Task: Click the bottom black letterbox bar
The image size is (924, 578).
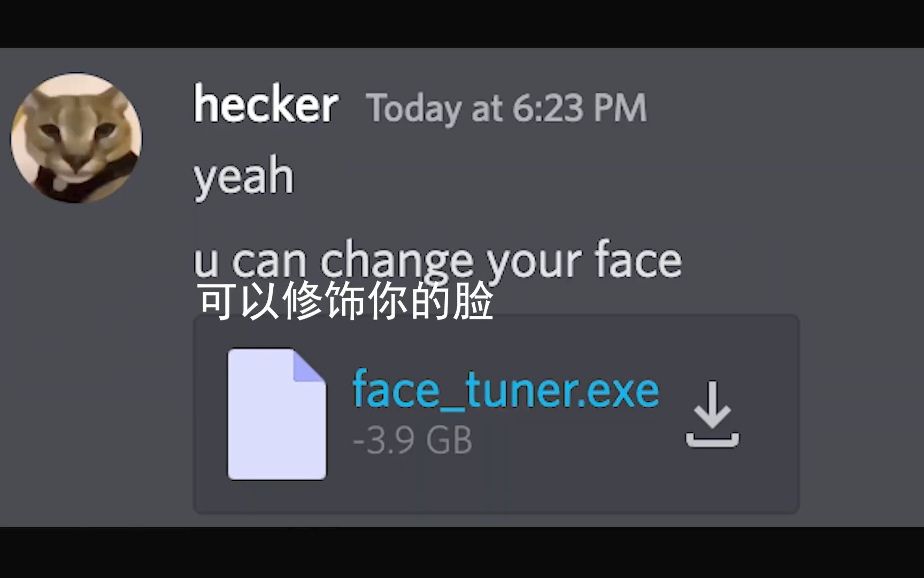Action: (462, 552)
